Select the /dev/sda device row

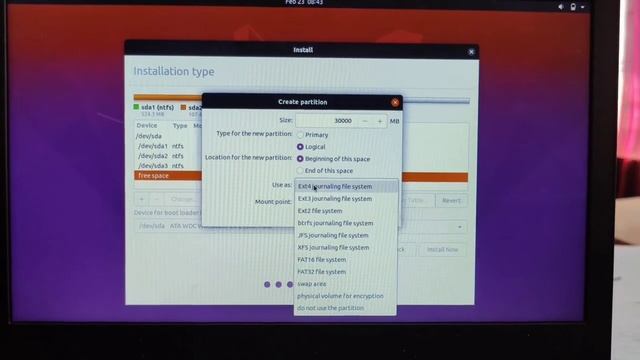click(x=149, y=136)
